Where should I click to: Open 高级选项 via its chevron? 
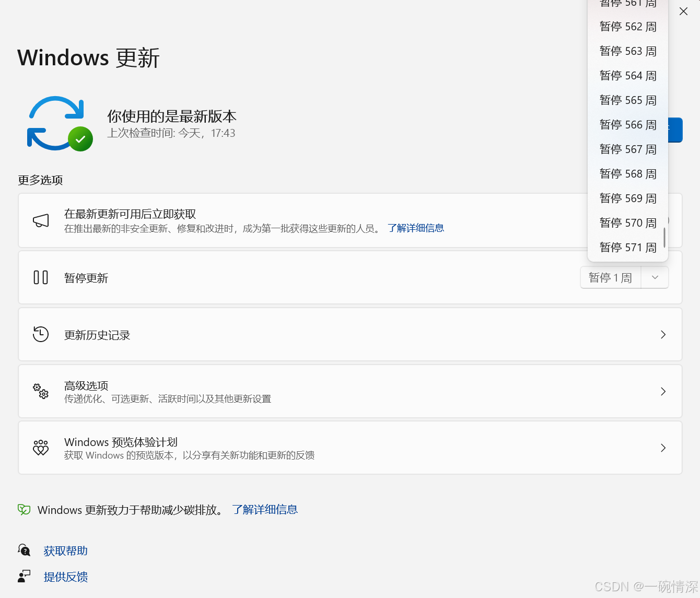coord(663,391)
